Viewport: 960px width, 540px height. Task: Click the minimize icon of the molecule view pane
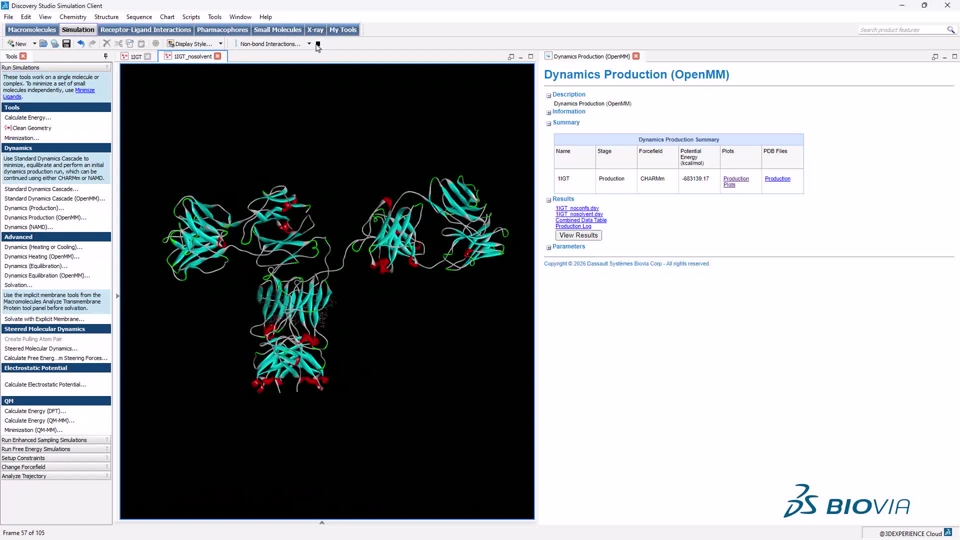521,56
